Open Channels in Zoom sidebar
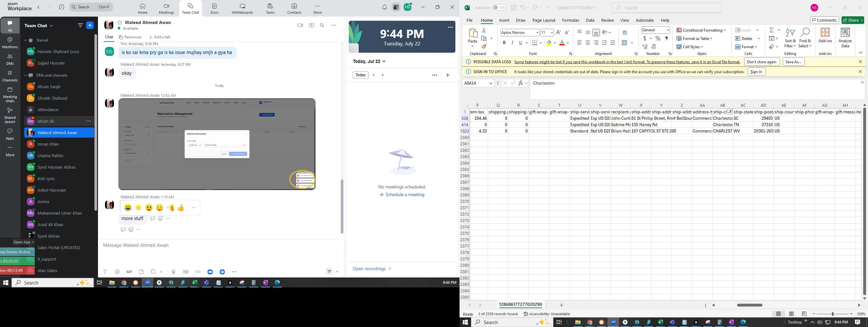The image size is (868, 327). pos(10,76)
